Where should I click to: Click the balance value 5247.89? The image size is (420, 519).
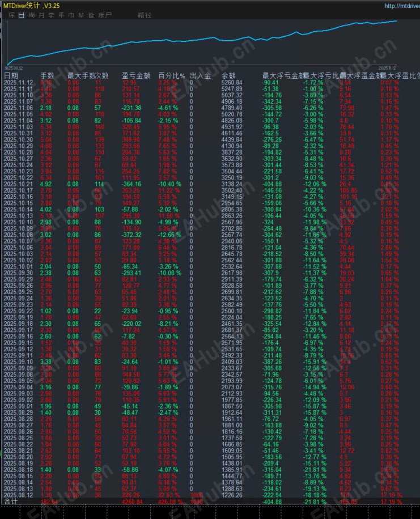[x=232, y=89]
